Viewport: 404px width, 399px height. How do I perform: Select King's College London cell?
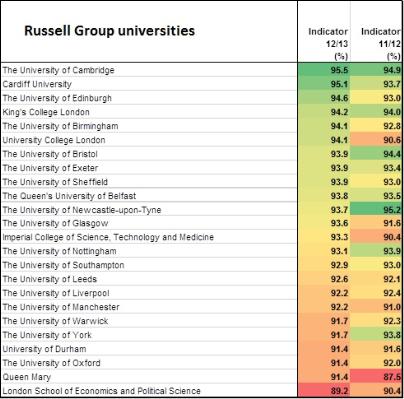pos(149,112)
